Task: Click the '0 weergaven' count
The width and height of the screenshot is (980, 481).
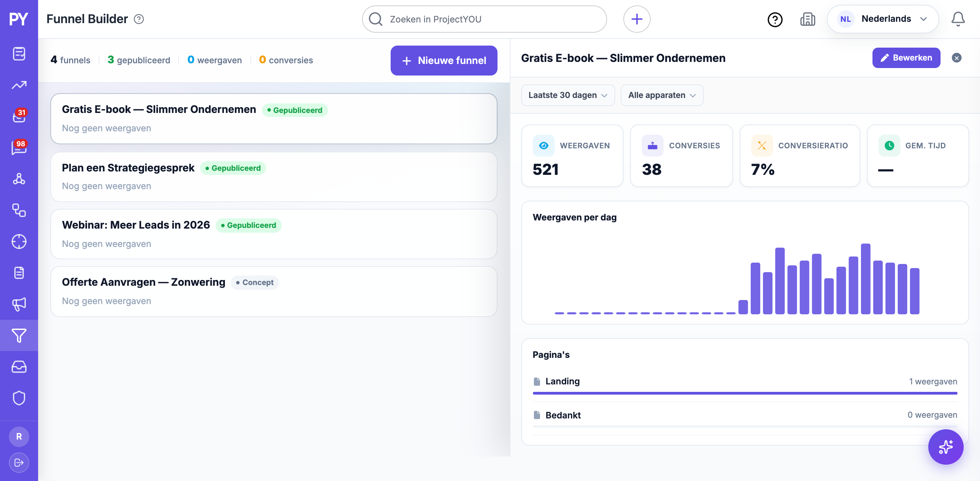Action: click(215, 61)
